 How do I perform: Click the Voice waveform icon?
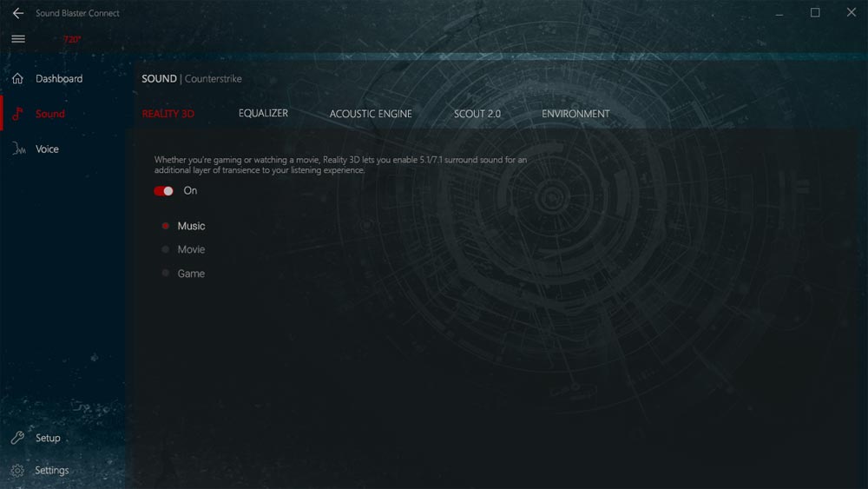pyautogui.click(x=18, y=149)
